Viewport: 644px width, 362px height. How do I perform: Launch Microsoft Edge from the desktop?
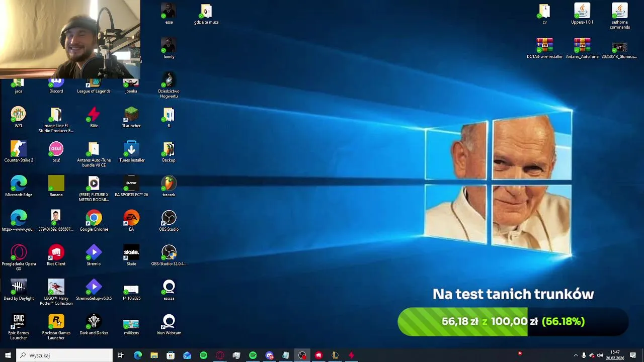19,186
